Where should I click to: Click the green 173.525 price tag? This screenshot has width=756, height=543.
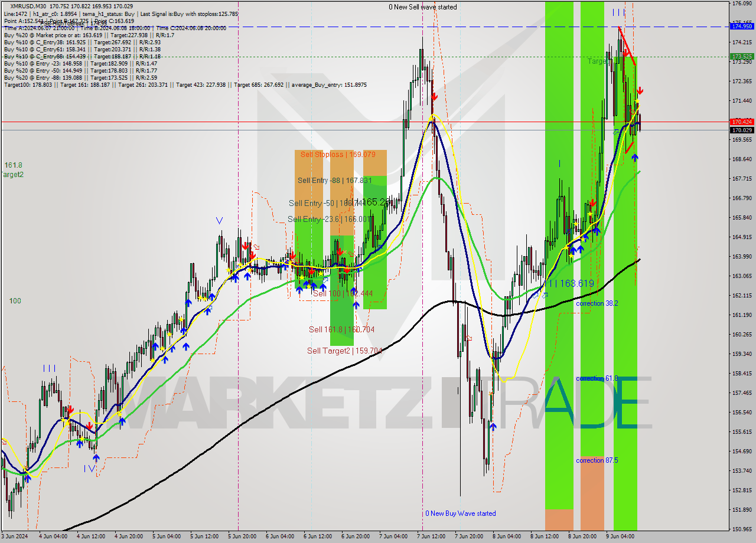[x=742, y=57]
